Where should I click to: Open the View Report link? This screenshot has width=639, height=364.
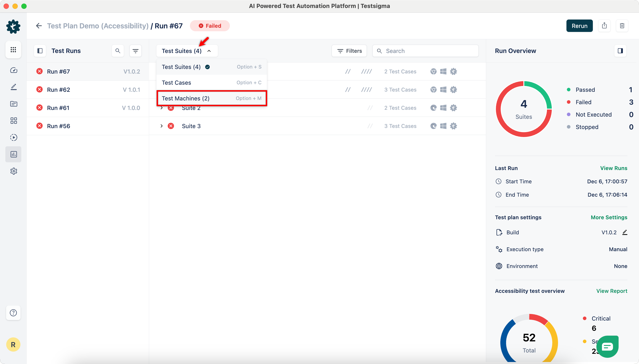pyautogui.click(x=611, y=291)
